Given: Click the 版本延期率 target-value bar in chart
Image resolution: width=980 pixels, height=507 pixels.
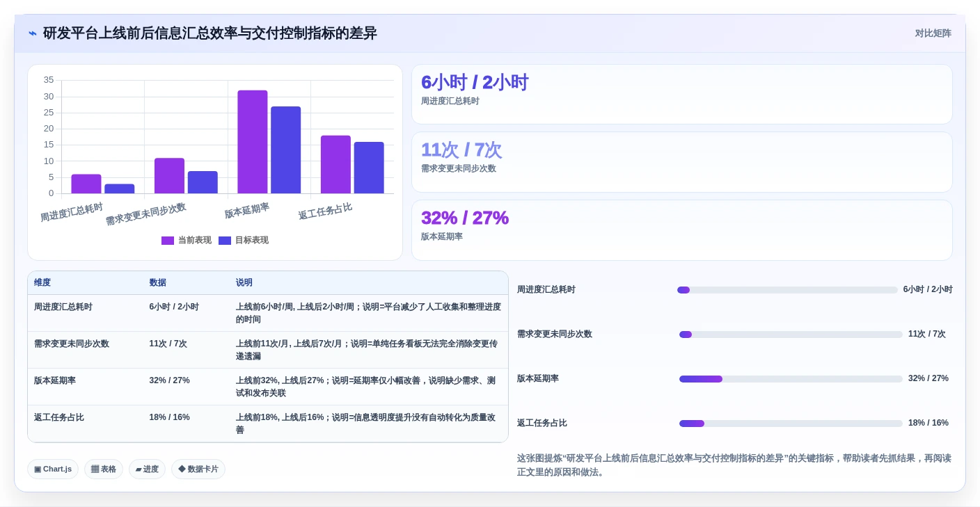Looking at the screenshot, I should click(x=286, y=150).
